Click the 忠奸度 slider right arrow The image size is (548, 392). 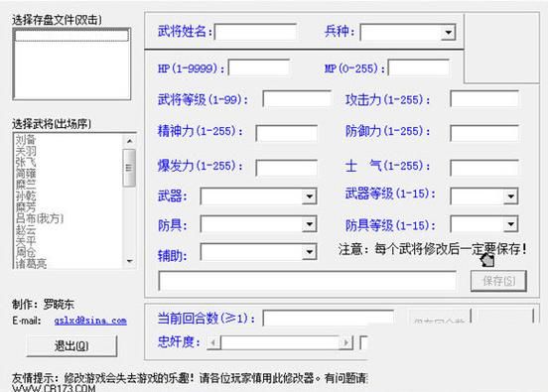point(346,342)
